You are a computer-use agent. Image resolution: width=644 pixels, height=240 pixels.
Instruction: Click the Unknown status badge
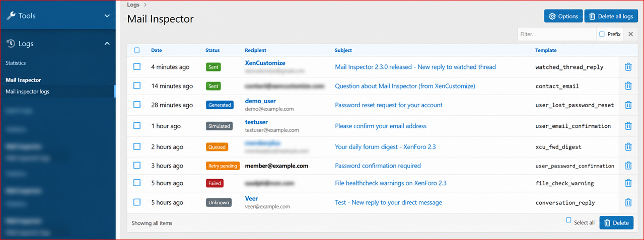[219, 203]
